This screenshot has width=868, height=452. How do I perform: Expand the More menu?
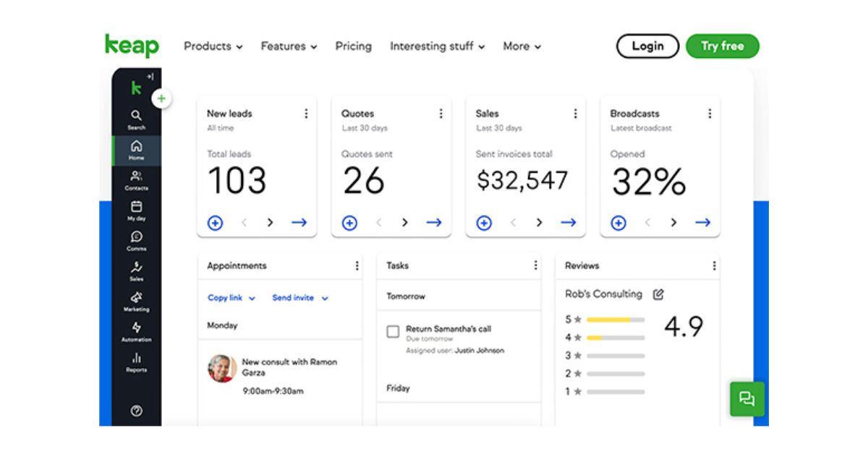coord(522,46)
